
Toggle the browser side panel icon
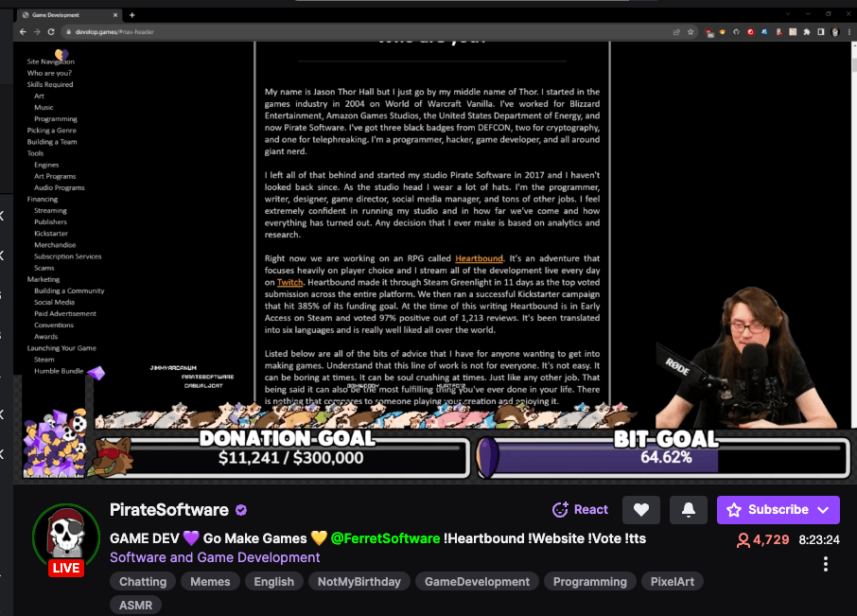click(x=821, y=32)
